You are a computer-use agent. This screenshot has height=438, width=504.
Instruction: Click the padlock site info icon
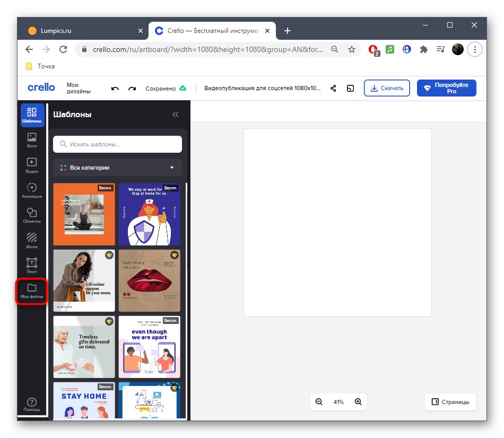(84, 49)
